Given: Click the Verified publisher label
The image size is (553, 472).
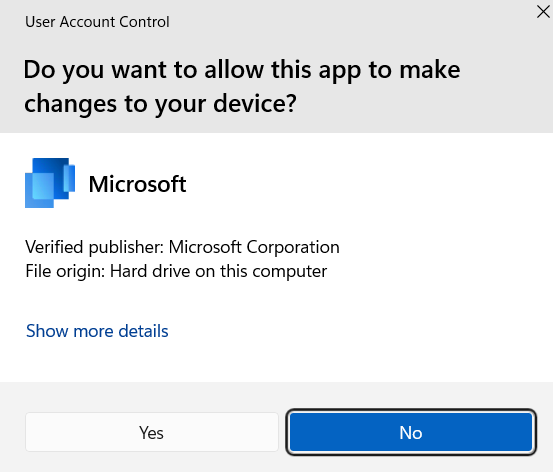Looking at the screenshot, I should click(x=94, y=247).
